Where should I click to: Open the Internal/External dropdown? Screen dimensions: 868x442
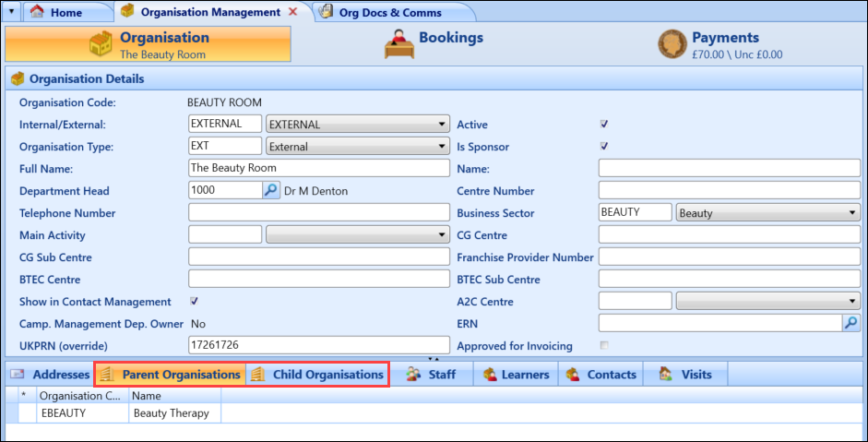pyautogui.click(x=358, y=124)
